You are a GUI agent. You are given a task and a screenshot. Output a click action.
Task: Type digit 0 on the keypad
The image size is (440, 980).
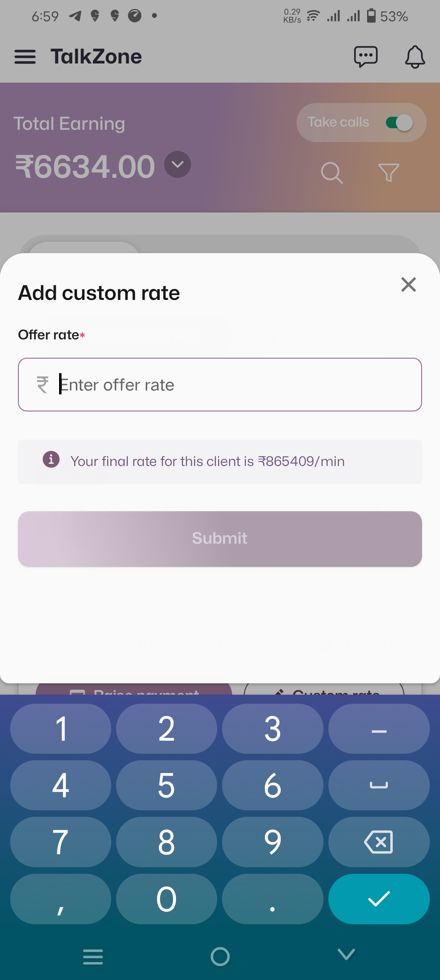click(166, 899)
